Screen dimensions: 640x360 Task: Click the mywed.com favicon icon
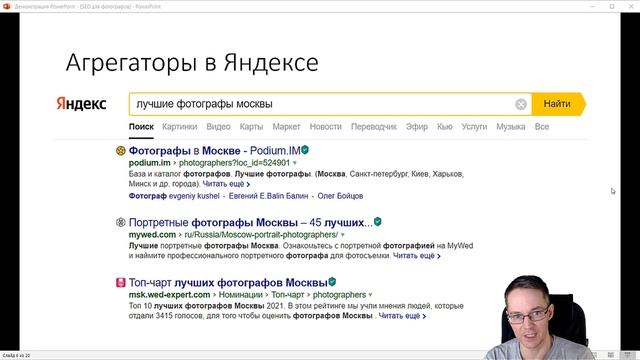click(120, 222)
